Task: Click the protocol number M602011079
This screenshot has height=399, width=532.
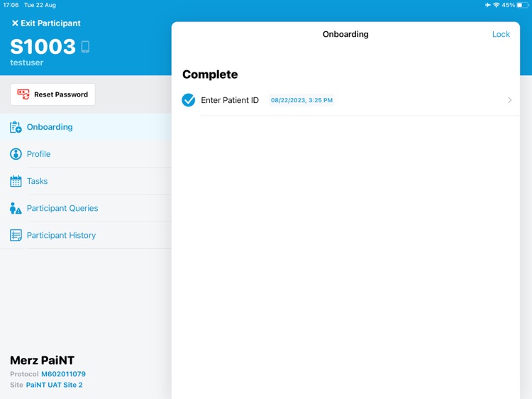Action: [63, 374]
